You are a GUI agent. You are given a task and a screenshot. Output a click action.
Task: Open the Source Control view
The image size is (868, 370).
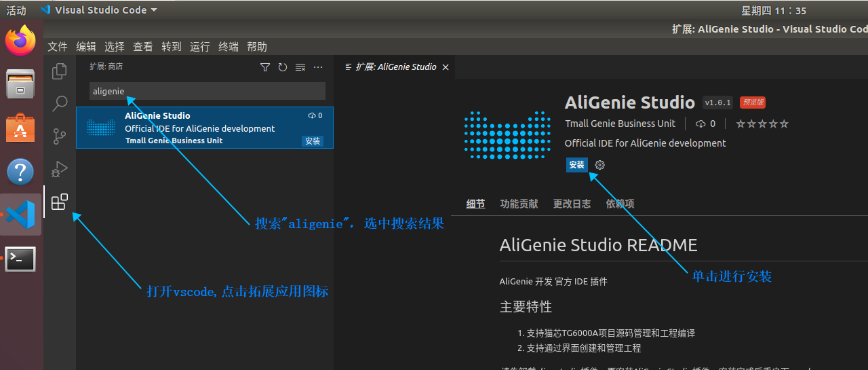click(x=60, y=136)
